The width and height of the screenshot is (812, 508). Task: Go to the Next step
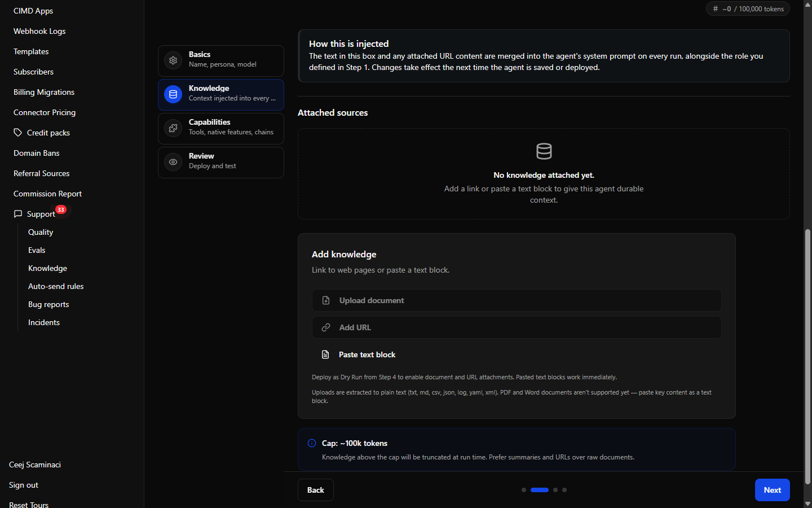pos(772,490)
